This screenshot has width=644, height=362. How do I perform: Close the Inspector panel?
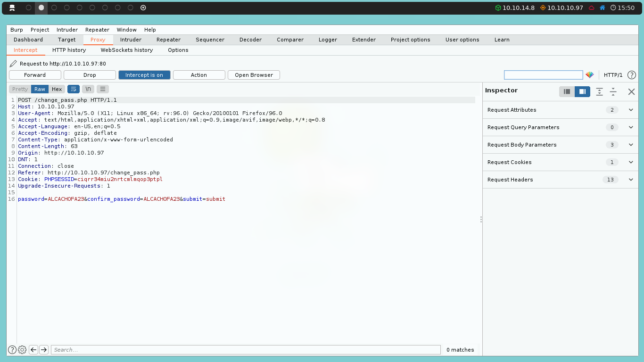pyautogui.click(x=631, y=91)
